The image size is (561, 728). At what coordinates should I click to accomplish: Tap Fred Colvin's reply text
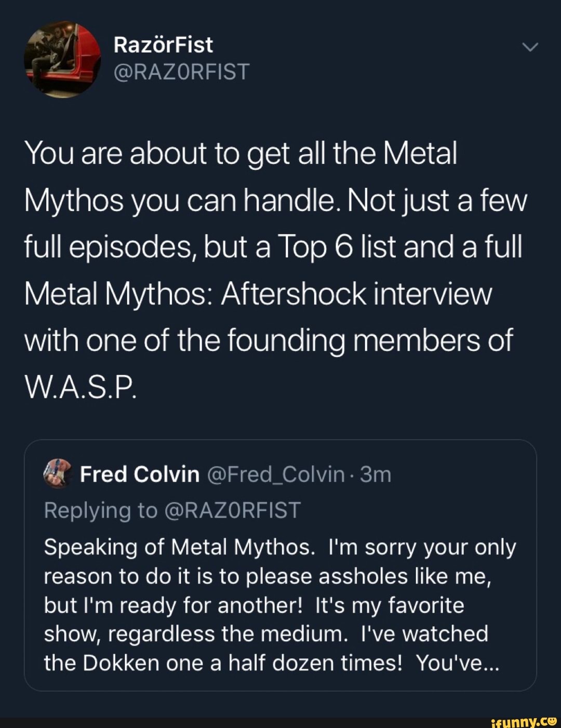pyautogui.click(x=280, y=603)
